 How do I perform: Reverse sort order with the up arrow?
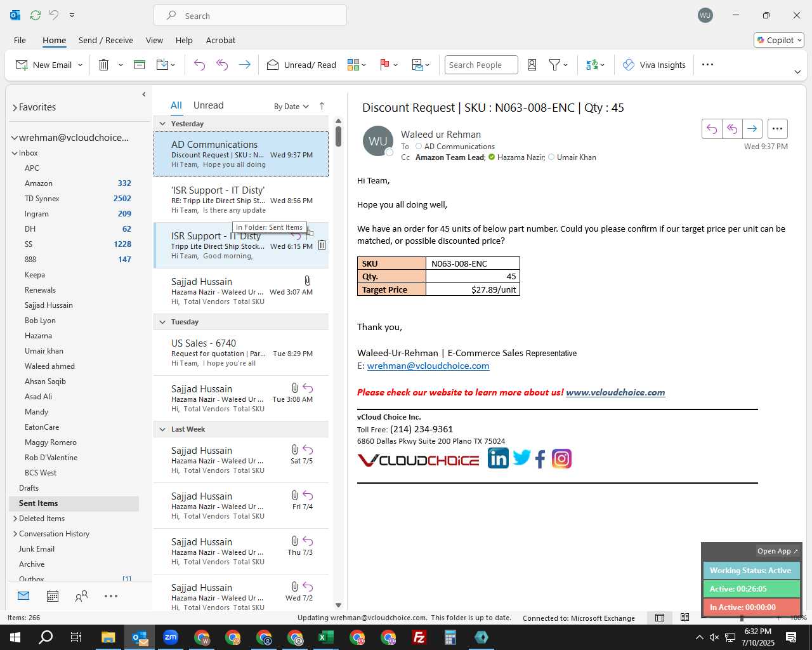point(322,106)
